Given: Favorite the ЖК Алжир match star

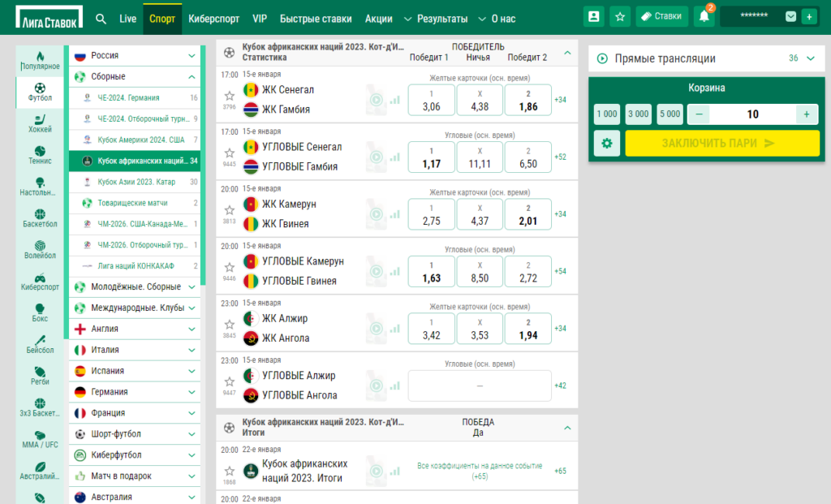Looking at the screenshot, I should click(x=230, y=325).
